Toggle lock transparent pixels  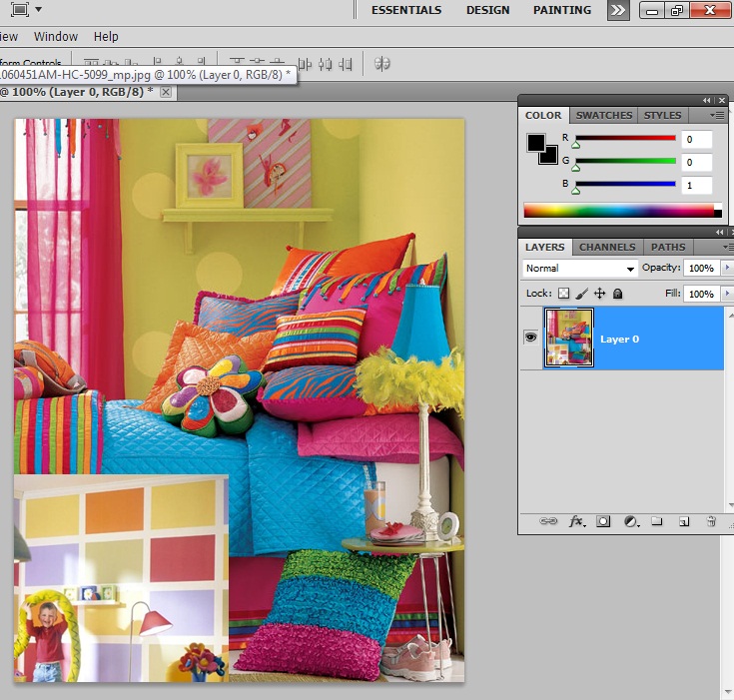click(x=563, y=294)
